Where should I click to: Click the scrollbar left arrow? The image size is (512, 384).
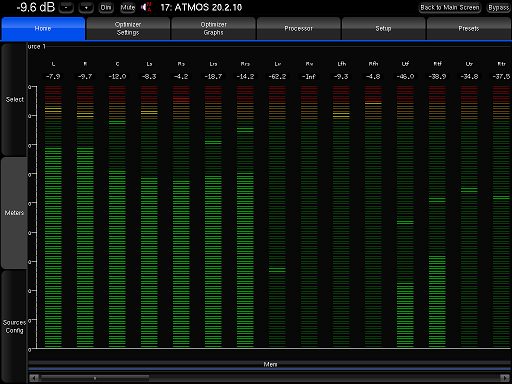(34, 378)
